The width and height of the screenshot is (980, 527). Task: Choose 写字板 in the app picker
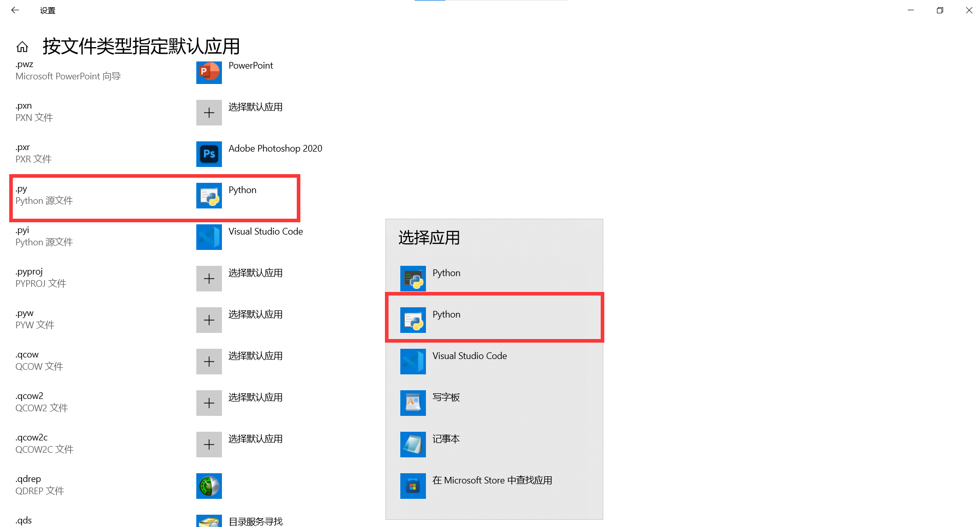tap(494, 403)
